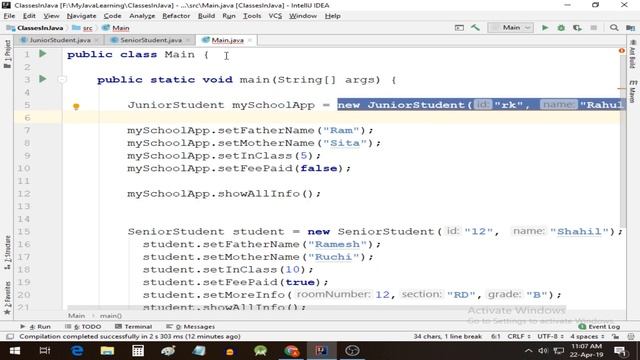
Task: Click main() in the bottom code breadcrumb
Action: click(111, 316)
